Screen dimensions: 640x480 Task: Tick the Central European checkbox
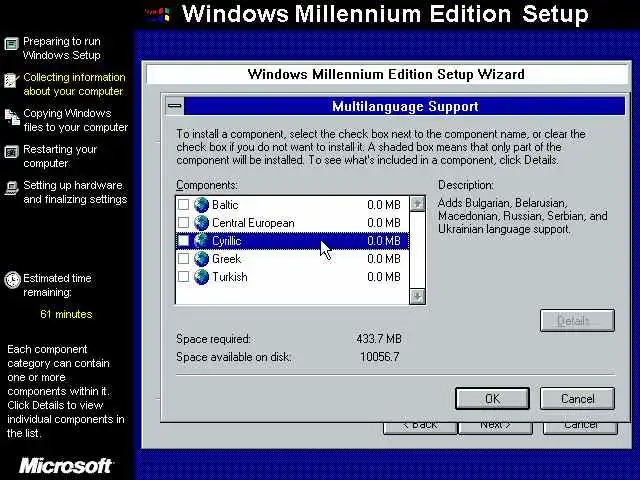tap(184, 222)
